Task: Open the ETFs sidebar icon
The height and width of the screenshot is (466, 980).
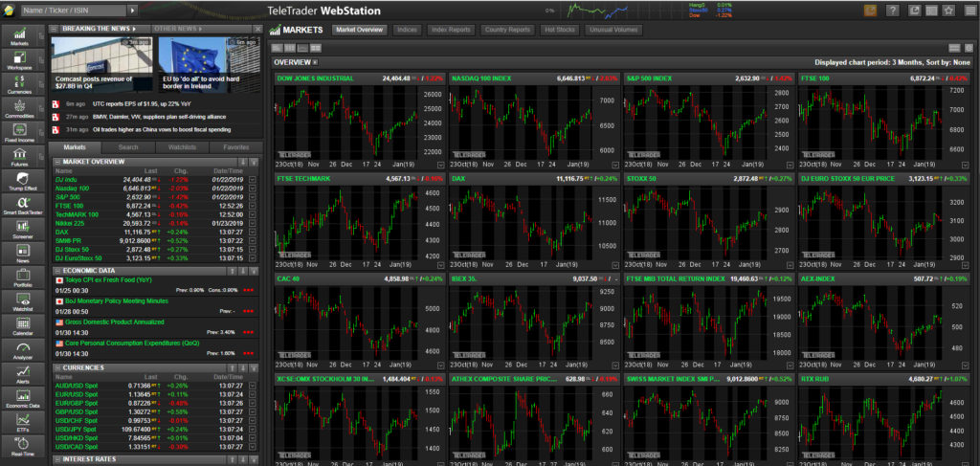Action: 21,422
